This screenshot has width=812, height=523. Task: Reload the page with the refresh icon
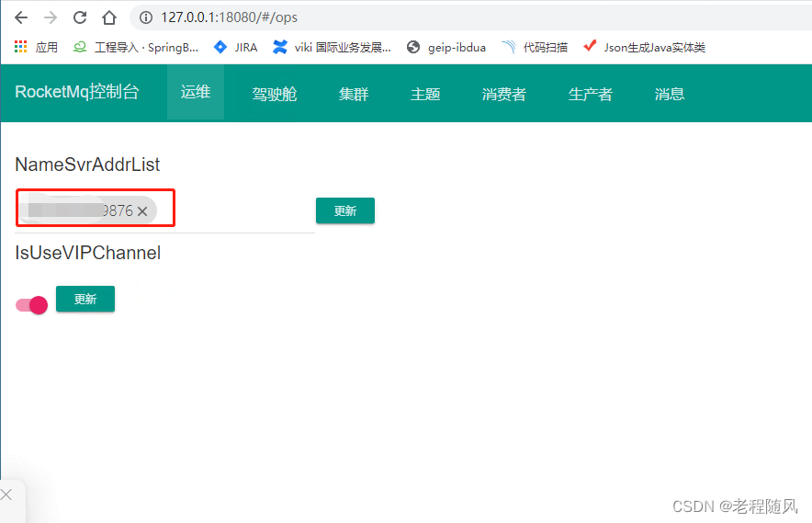[x=80, y=17]
